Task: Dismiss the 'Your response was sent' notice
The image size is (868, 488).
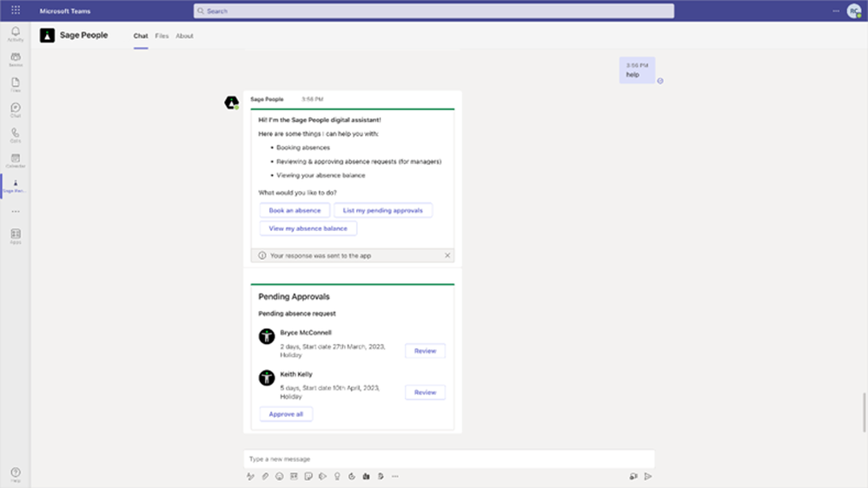Action: 447,255
